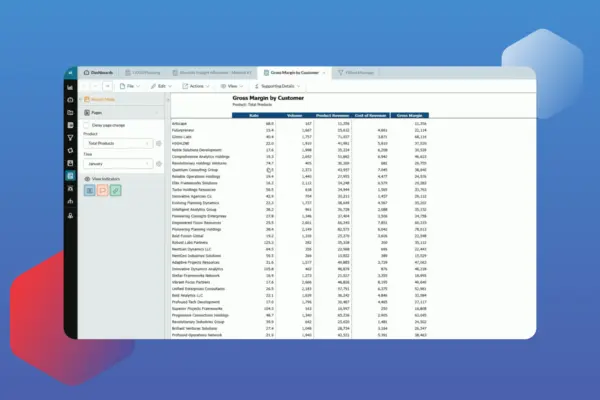Open the View menu

tap(232, 86)
